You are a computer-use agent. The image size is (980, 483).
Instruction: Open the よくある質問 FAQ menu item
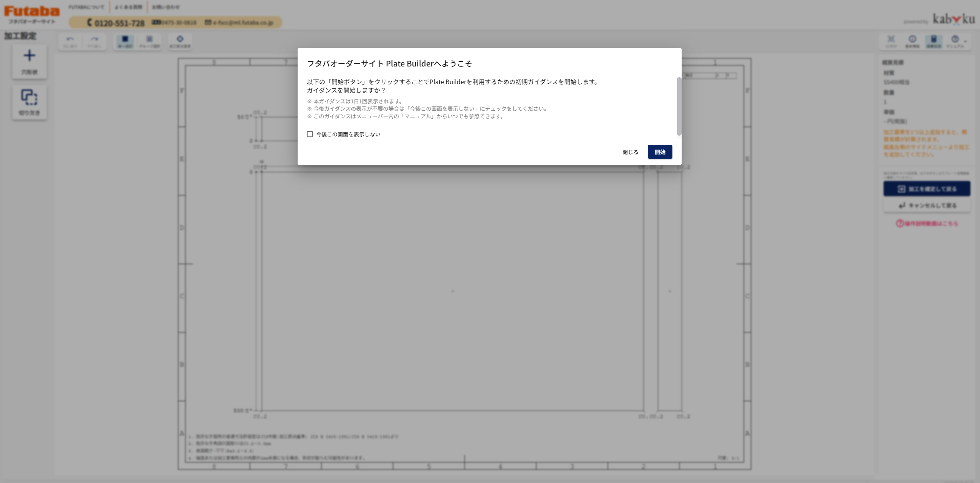pos(128,7)
